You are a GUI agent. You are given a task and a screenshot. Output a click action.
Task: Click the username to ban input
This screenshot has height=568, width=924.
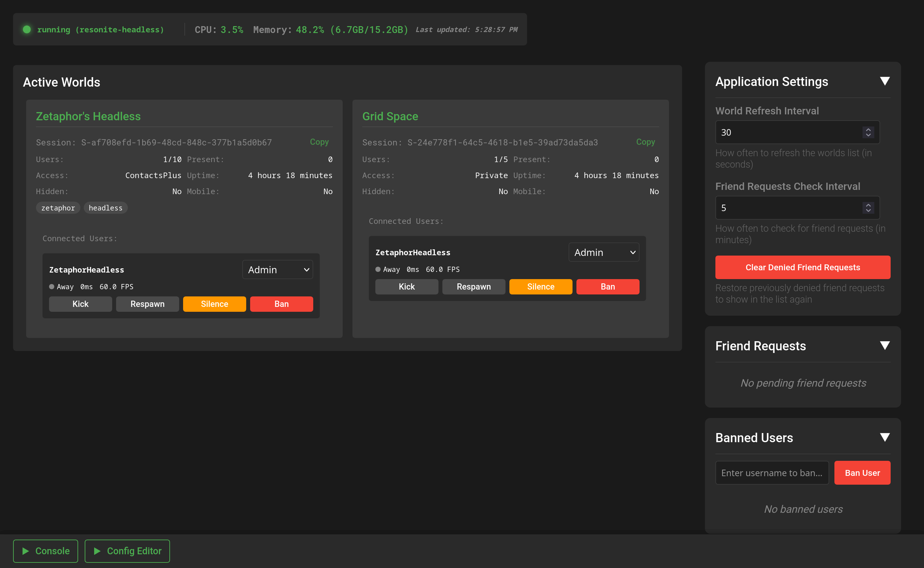pos(772,473)
